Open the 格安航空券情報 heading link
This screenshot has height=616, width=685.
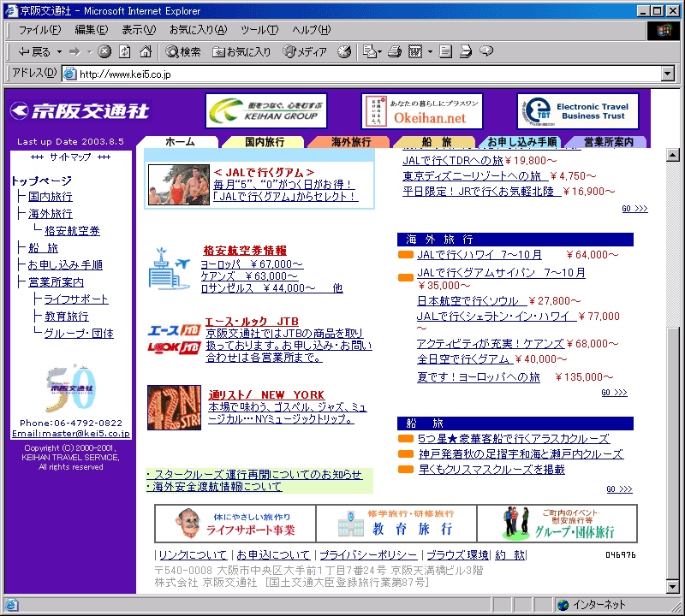[245, 251]
